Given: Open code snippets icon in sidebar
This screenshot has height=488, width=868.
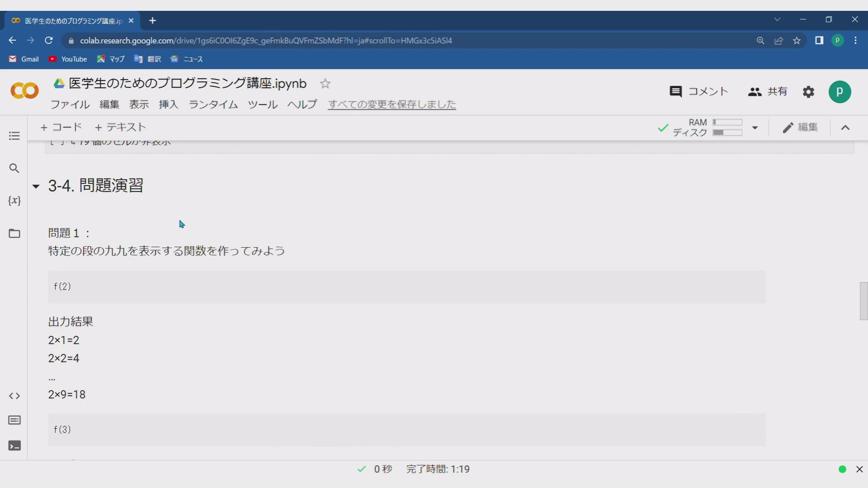Looking at the screenshot, I should (14, 396).
